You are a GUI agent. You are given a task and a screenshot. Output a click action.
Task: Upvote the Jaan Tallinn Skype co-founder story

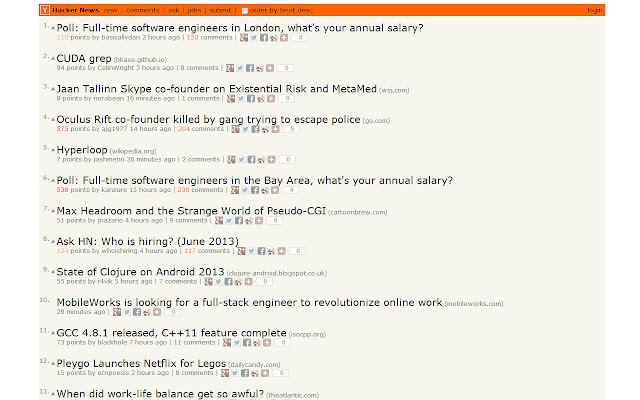pos(53,89)
